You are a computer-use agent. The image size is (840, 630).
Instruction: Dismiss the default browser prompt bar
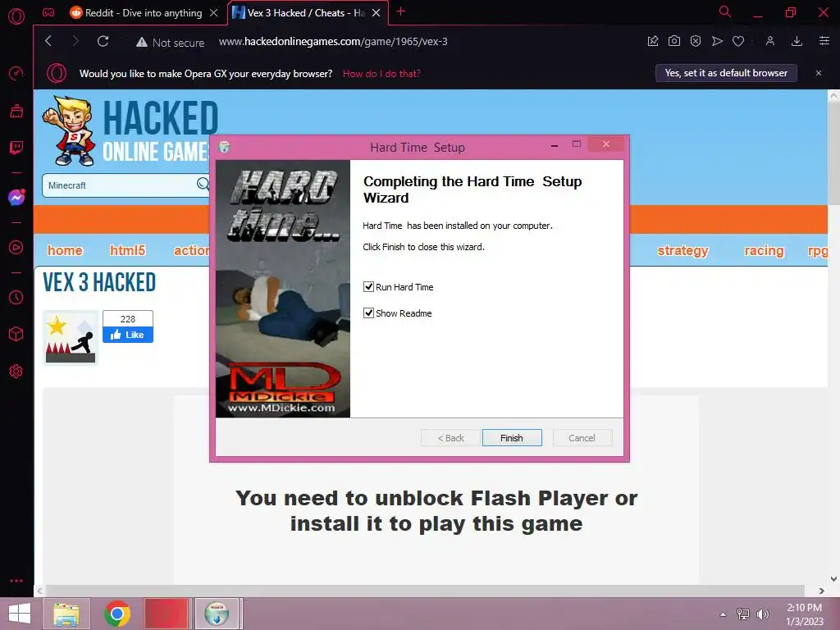pos(819,73)
